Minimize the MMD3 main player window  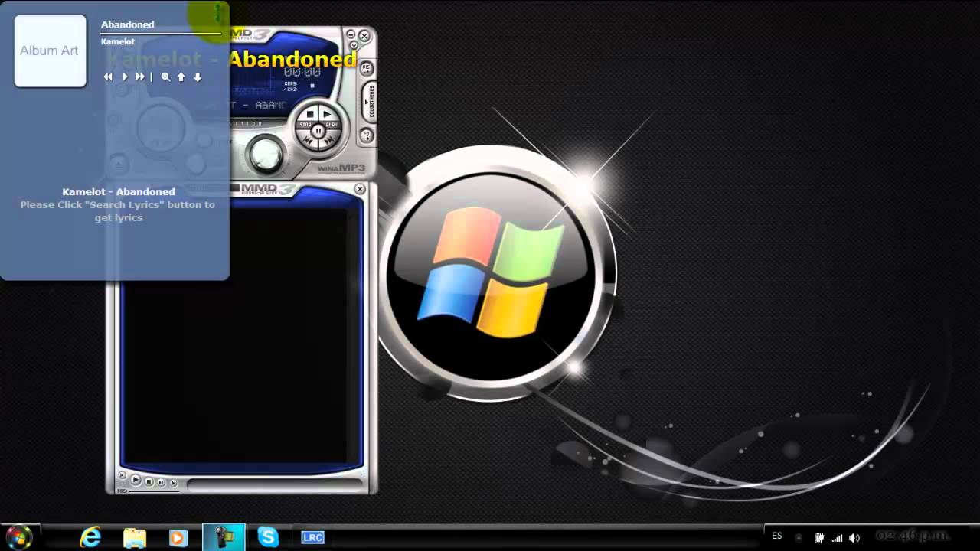tap(351, 34)
